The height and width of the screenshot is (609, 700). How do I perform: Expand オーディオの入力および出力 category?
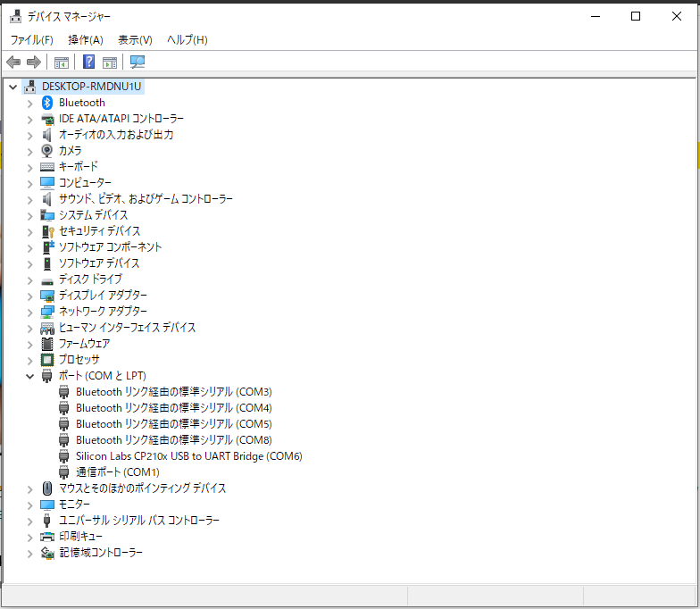click(x=30, y=136)
